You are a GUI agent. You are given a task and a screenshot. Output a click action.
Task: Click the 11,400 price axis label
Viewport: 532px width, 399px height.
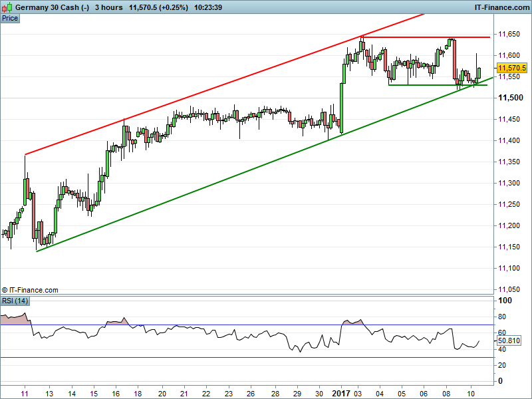coord(509,140)
